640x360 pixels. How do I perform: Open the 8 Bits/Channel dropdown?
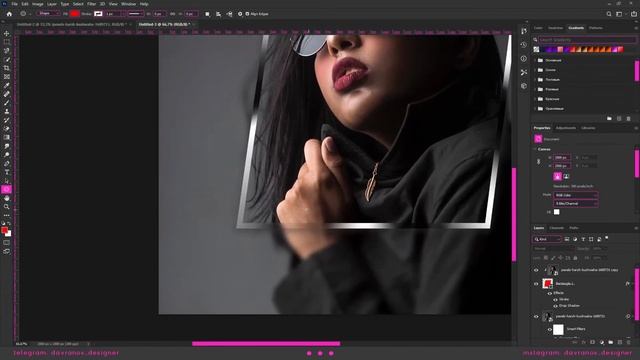pos(576,203)
